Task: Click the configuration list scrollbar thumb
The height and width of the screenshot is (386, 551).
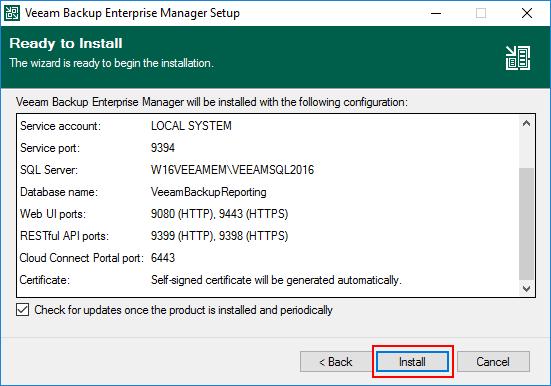Action: (x=526, y=224)
